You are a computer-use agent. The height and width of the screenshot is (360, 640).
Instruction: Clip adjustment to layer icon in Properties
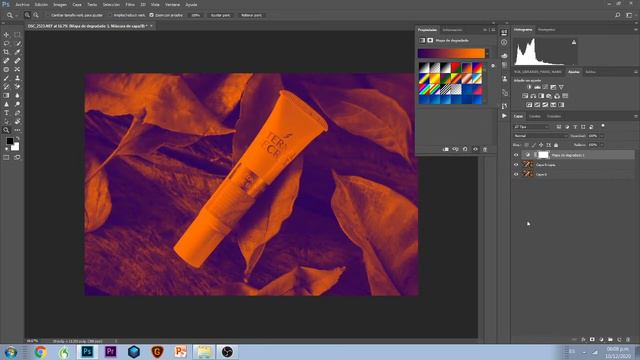[446, 149]
